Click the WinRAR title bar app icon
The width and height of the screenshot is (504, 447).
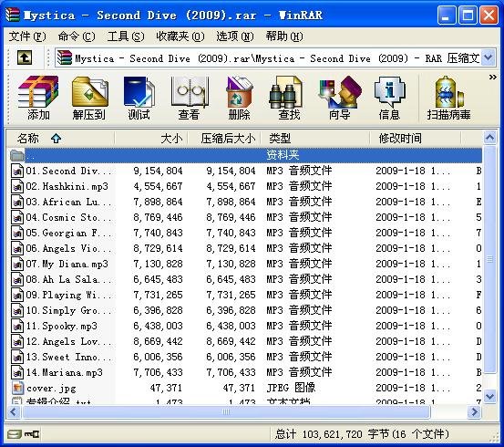click(13, 15)
